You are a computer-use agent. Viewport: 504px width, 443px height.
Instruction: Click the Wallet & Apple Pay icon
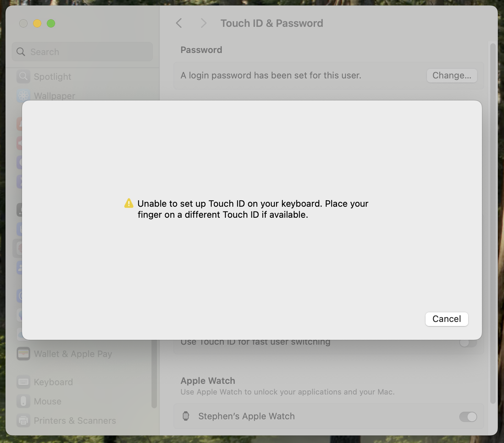click(x=23, y=354)
